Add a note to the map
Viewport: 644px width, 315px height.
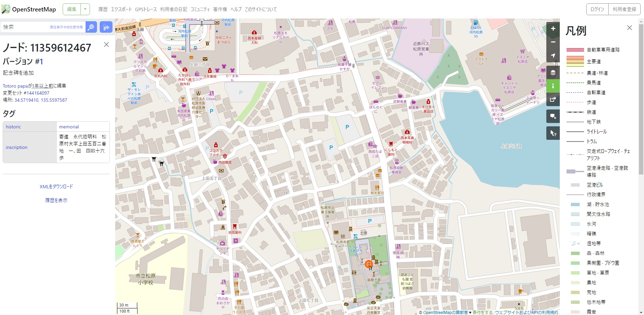(x=553, y=116)
